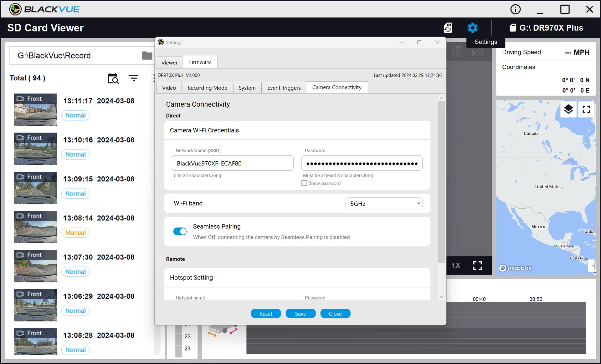Image resolution: width=601 pixels, height=364 pixels.
Task: Open the Recording Mode tab
Action: [x=207, y=88]
